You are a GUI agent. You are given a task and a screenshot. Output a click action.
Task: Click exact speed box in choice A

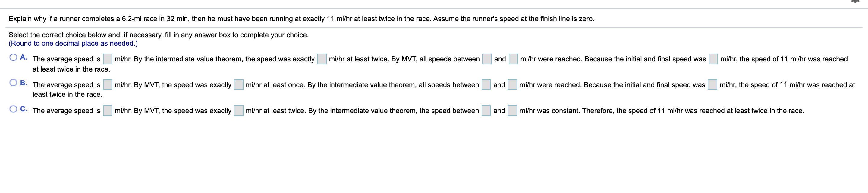[322, 59]
